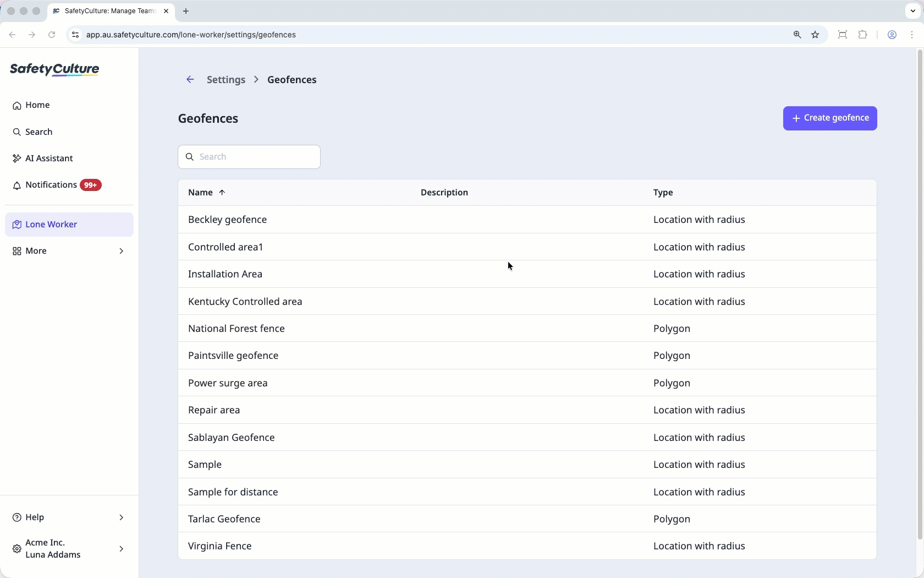Viewport: 924px width, 578px height.
Task: Open the browser profile icon
Action: tap(892, 35)
